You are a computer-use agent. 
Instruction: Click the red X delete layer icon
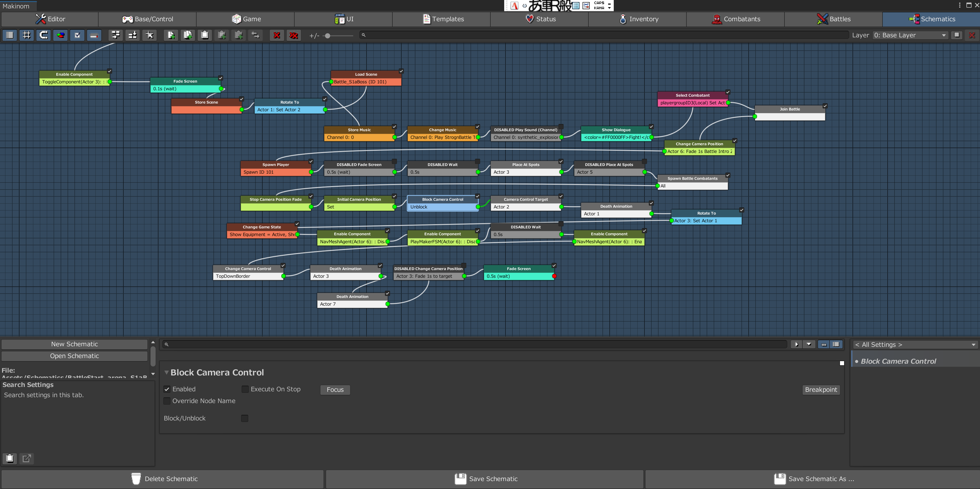click(972, 35)
